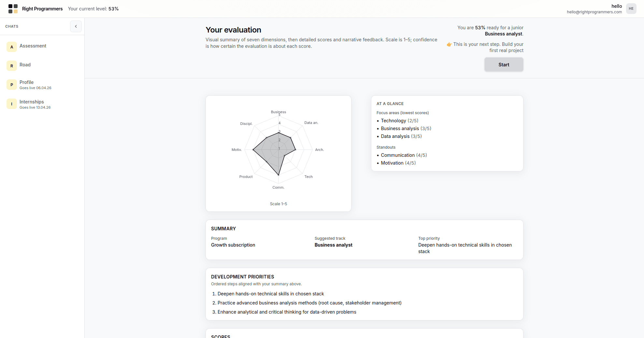Click the Profile chat icon

(x=11, y=85)
